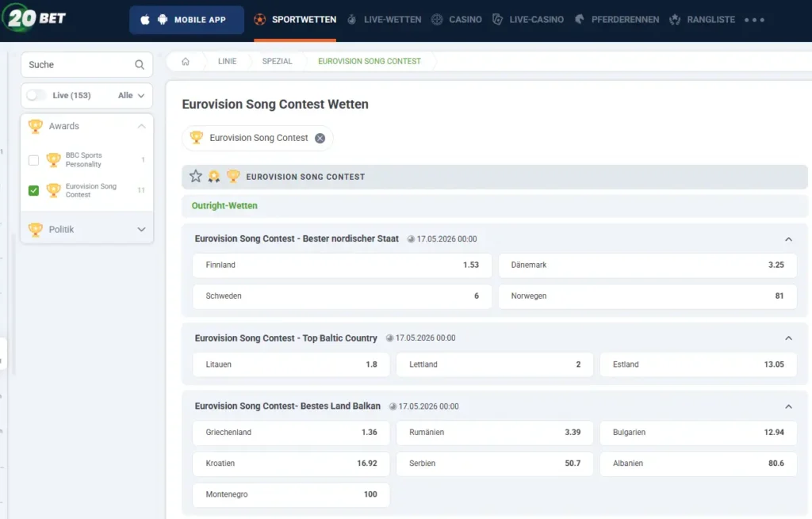Bet on Schweden at 6
The height and width of the screenshot is (519, 812).
pos(342,296)
